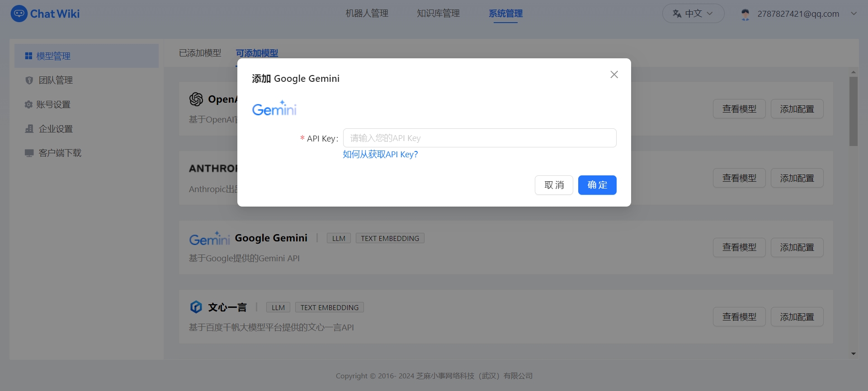Click 添加配置 for 文心一言
The image size is (868, 391).
click(x=797, y=317)
